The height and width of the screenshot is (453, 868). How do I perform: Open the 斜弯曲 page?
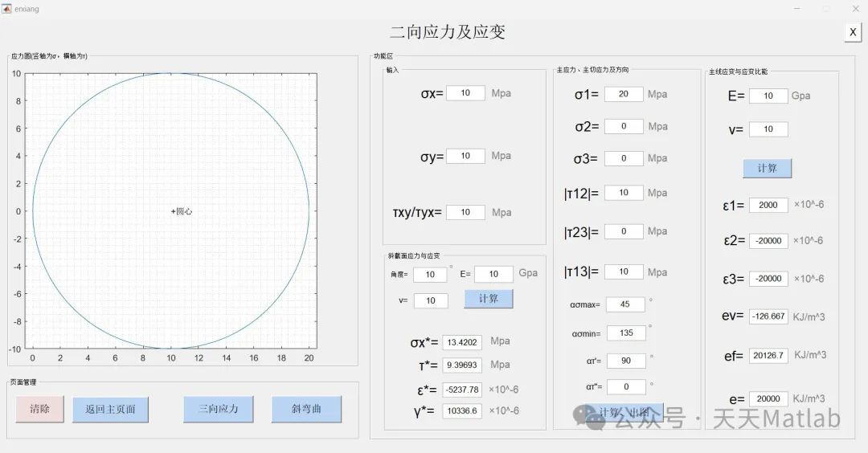pyautogui.click(x=306, y=409)
